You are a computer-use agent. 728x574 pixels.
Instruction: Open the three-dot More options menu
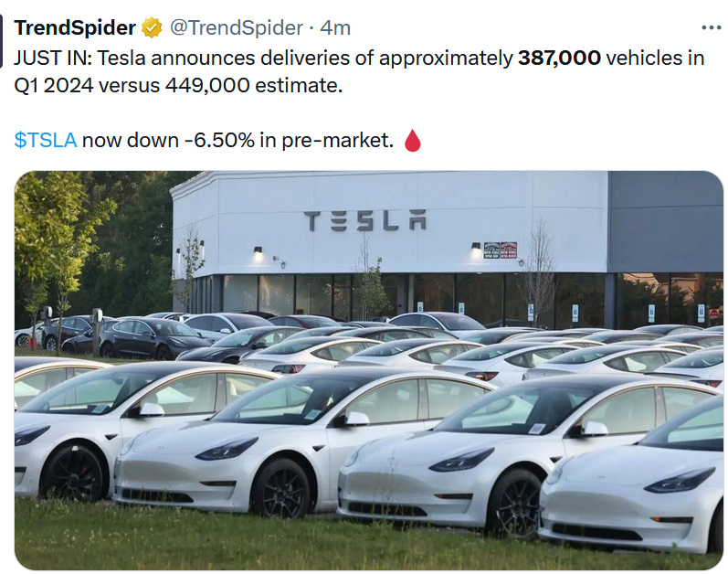point(710,27)
